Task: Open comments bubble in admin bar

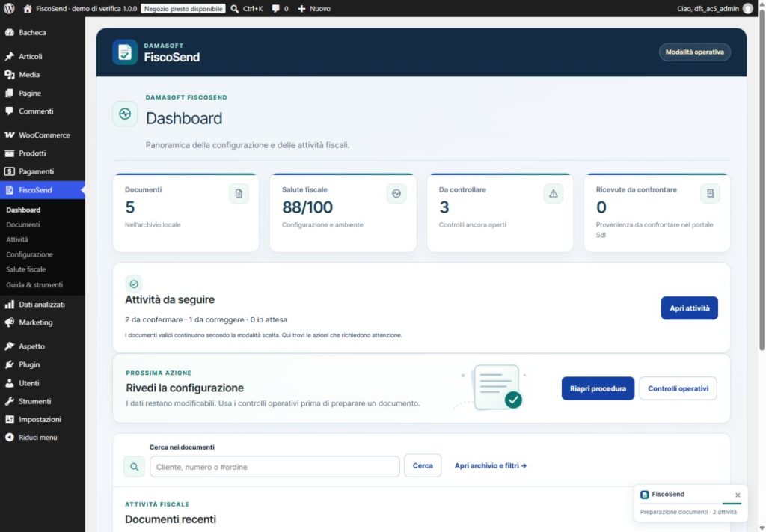Action: (276, 9)
